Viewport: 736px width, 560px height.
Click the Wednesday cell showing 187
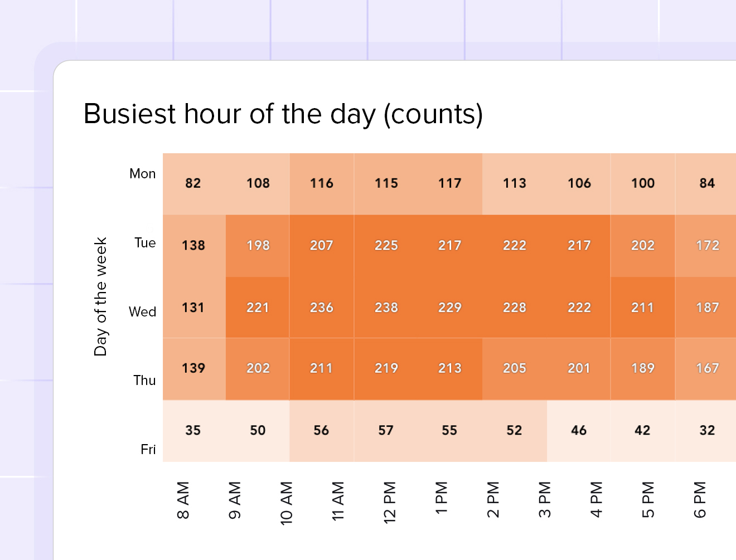707,308
